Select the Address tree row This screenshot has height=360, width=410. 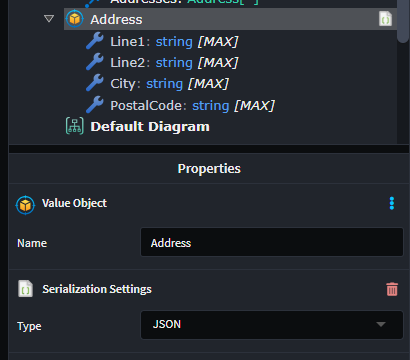pyautogui.click(x=230, y=19)
